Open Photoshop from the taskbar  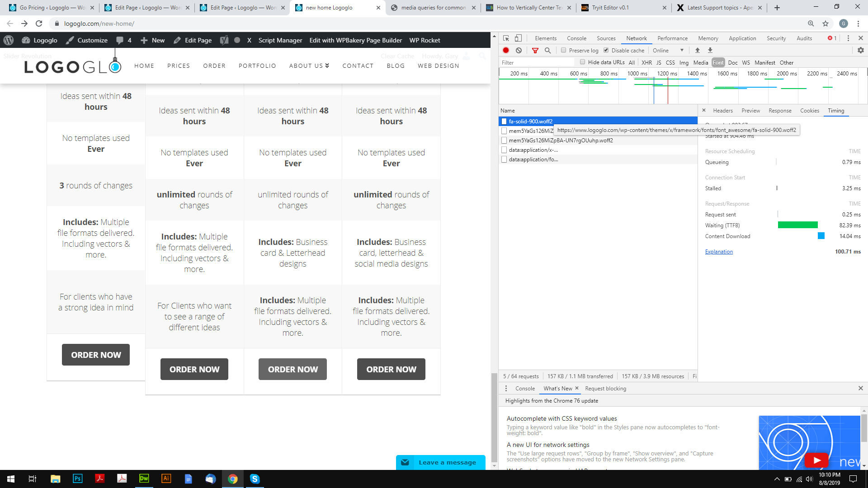coord(78,479)
